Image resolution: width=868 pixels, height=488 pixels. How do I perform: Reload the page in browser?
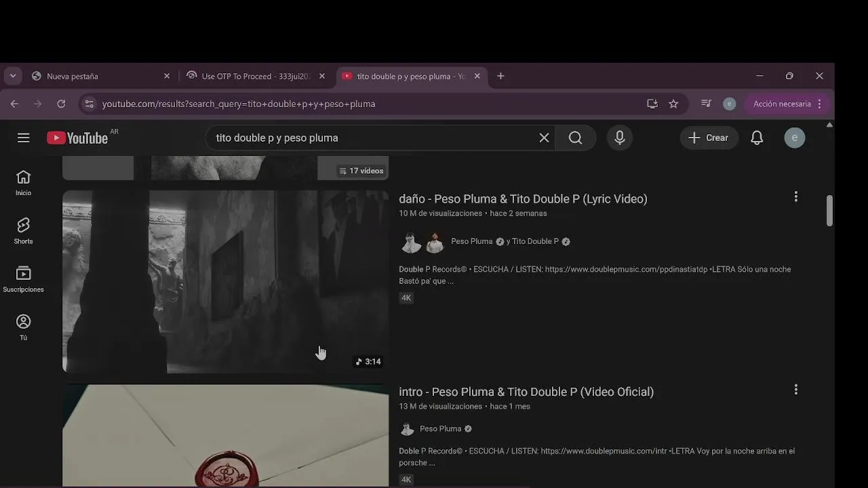[61, 104]
